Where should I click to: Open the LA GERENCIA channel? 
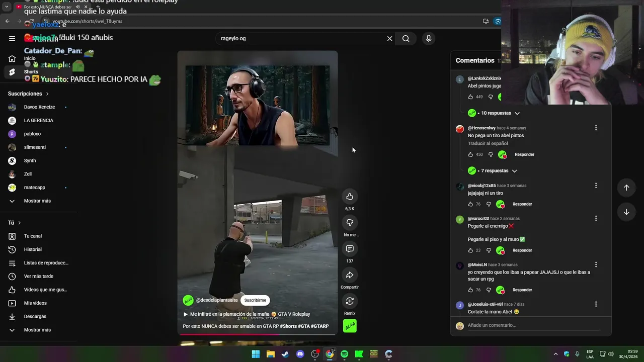coord(38,121)
